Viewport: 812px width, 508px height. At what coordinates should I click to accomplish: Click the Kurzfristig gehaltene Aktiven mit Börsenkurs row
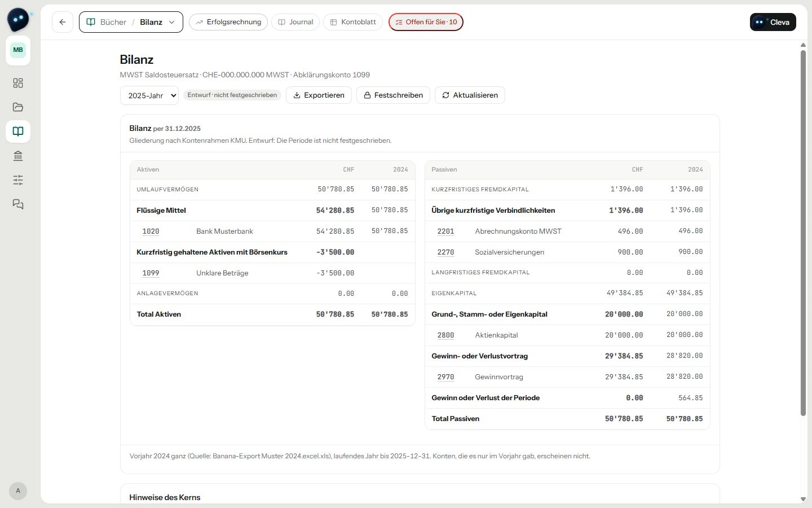tap(272, 252)
